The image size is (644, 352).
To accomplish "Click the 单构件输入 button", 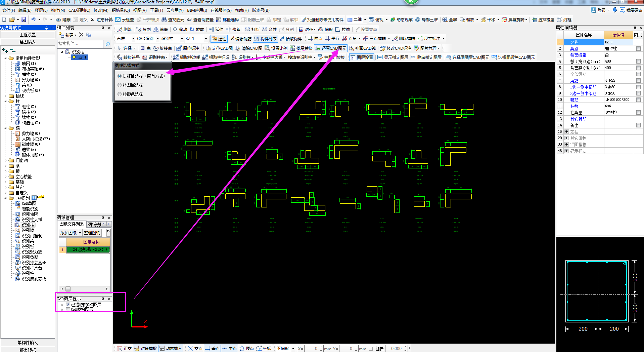I will (28, 343).
